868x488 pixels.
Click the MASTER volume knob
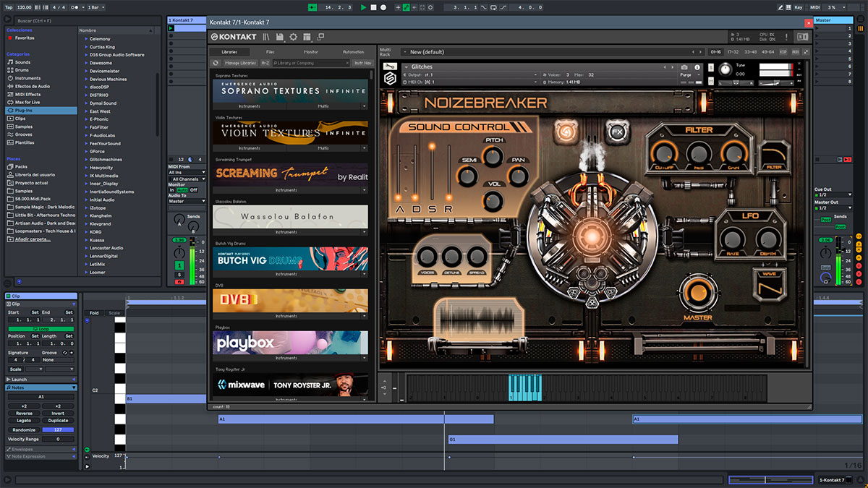[698, 293]
